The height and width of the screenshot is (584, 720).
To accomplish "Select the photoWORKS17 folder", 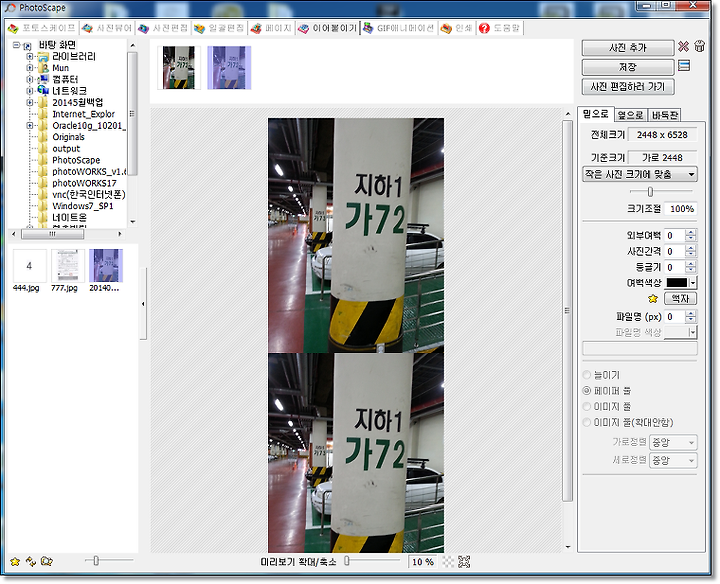I will (84, 183).
